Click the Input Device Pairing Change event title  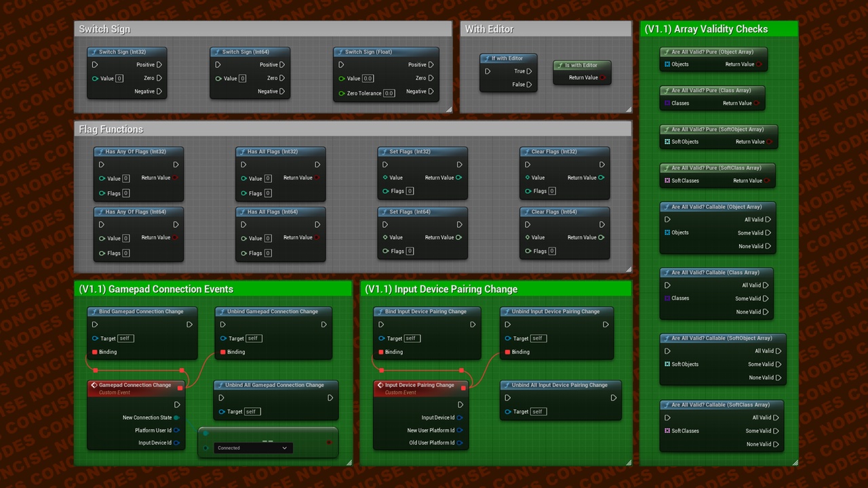tap(420, 385)
